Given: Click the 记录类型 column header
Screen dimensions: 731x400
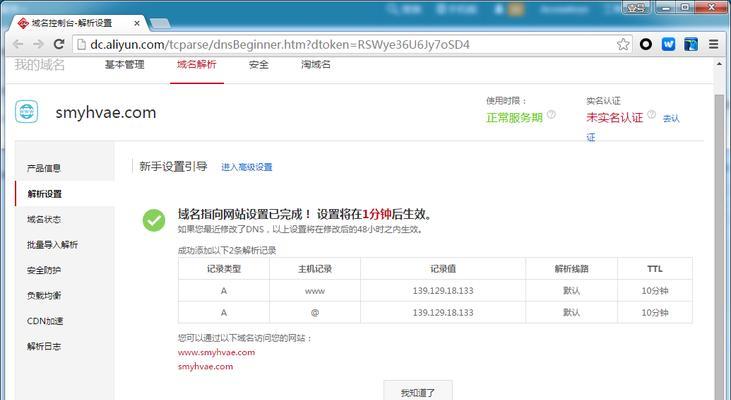Looking at the screenshot, I should [x=224, y=269].
